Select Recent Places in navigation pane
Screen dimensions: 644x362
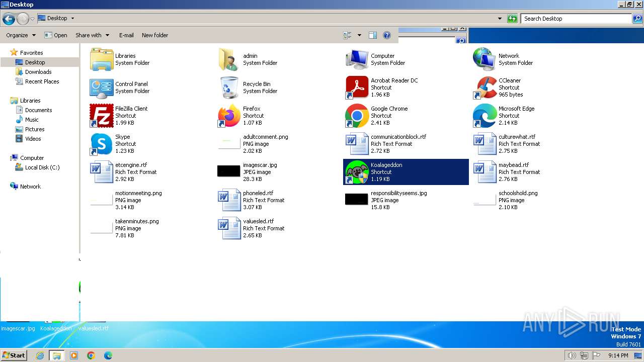click(x=42, y=81)
